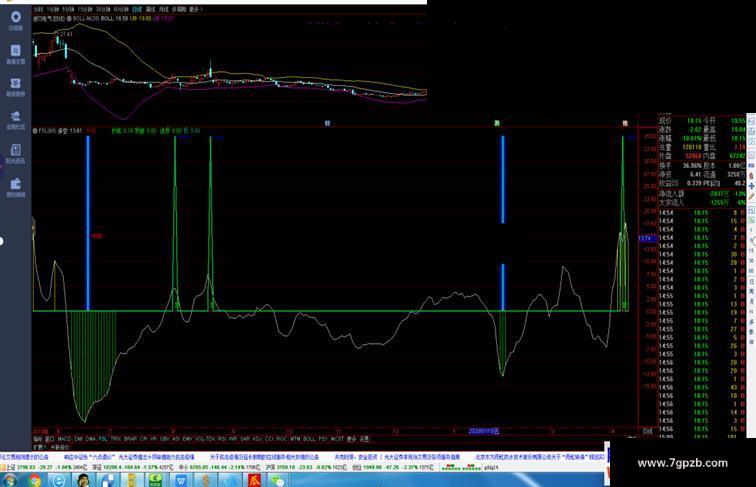Launch Internet Explorer from the taskbar

[59, 480]
